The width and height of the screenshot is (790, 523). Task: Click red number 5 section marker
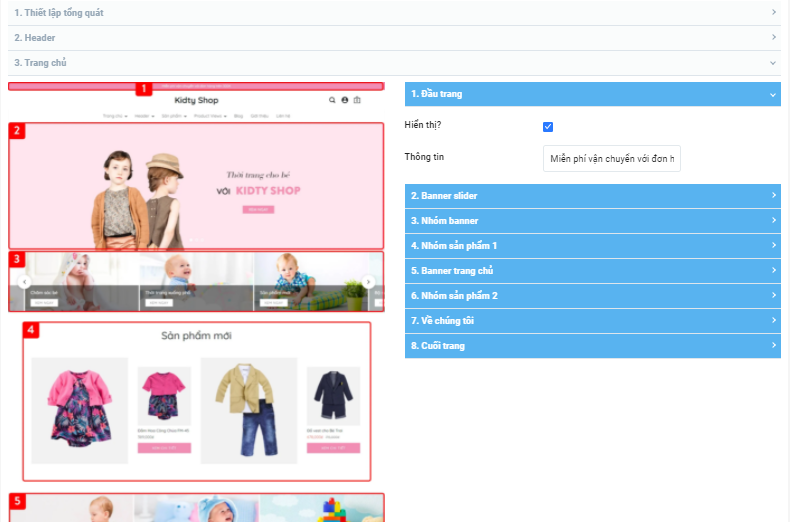pos(17,501)
